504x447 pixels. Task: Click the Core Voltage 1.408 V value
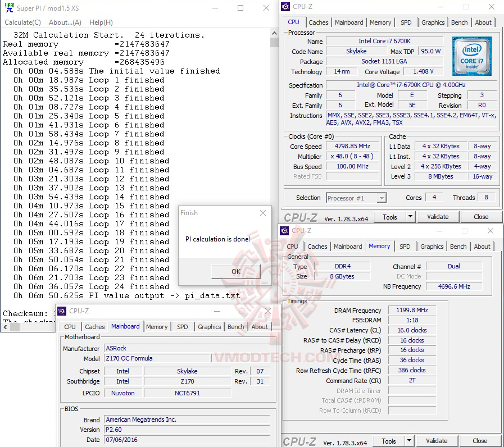coord(423,72)
